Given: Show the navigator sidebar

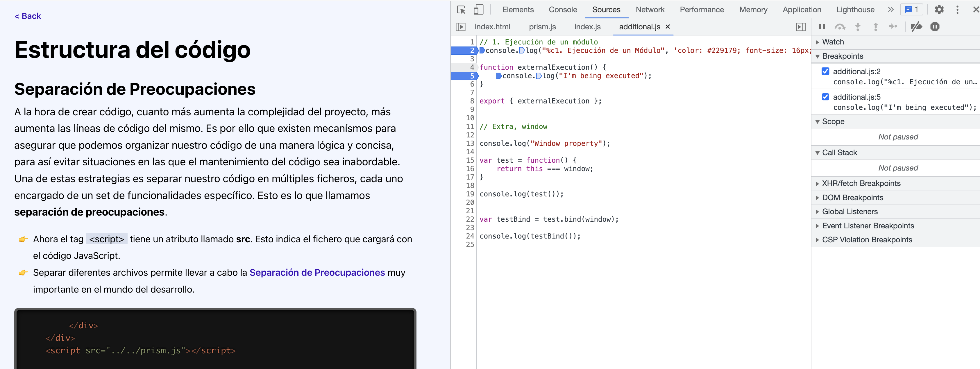Looking at the screenshot, I should (461, 27).
